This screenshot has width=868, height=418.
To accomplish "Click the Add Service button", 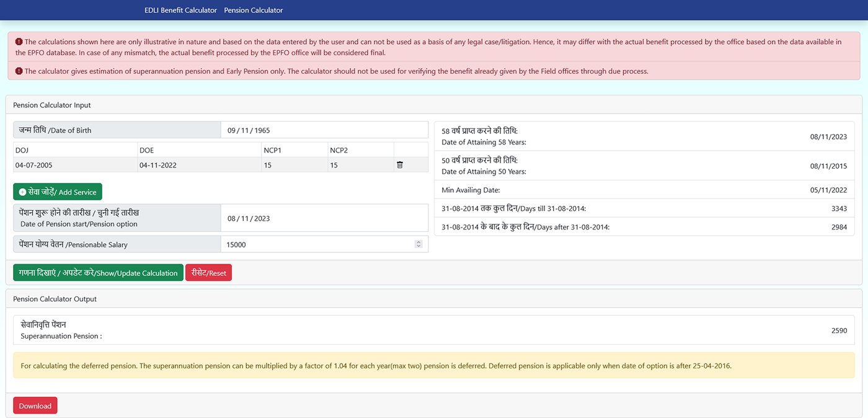I will tap(58, 192).
